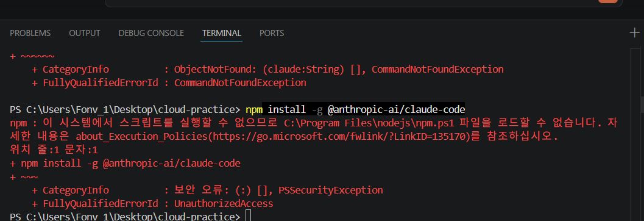Click the highlighted npm install command text
644x221 pixels.
pos(355,109)
